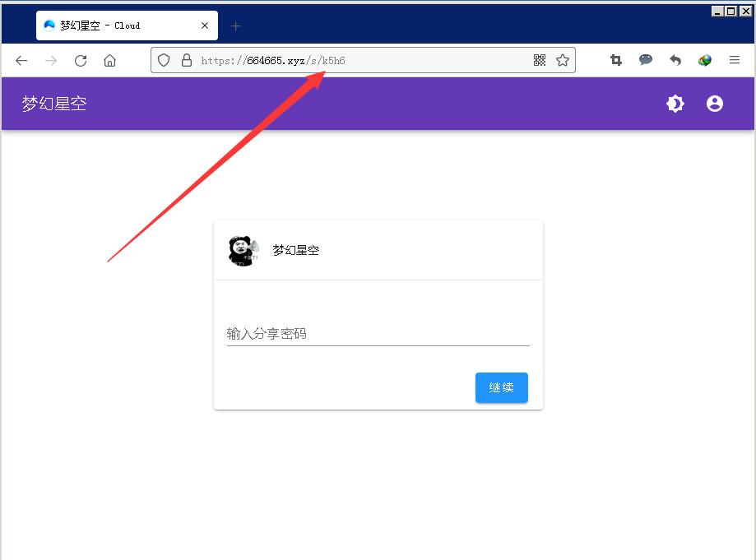Image resolution: width=756 pixels, height=560 pixels.
Task: Go to browser home page
Action: [109, 60]
